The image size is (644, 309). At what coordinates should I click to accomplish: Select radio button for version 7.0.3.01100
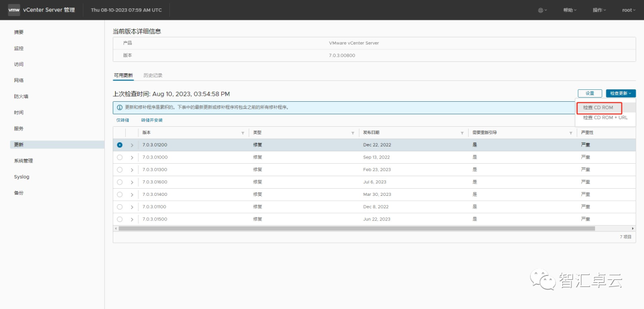[119, 207]
